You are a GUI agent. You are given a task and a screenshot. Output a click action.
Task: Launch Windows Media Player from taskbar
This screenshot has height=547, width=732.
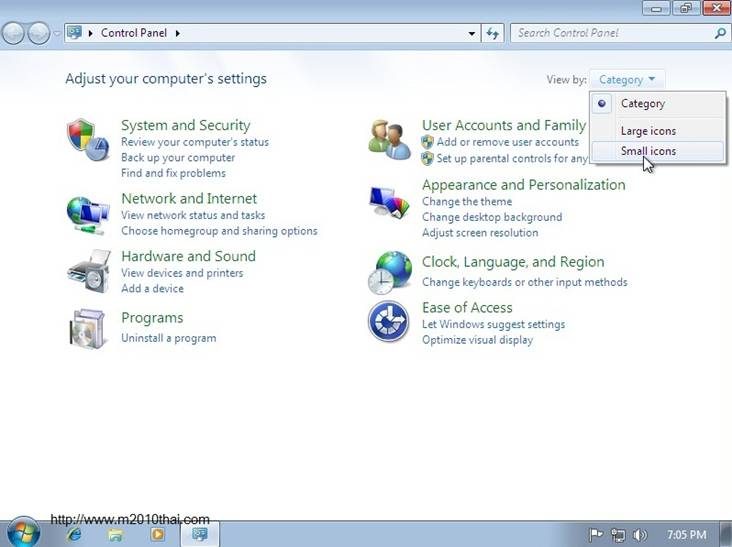click(157, 534)
